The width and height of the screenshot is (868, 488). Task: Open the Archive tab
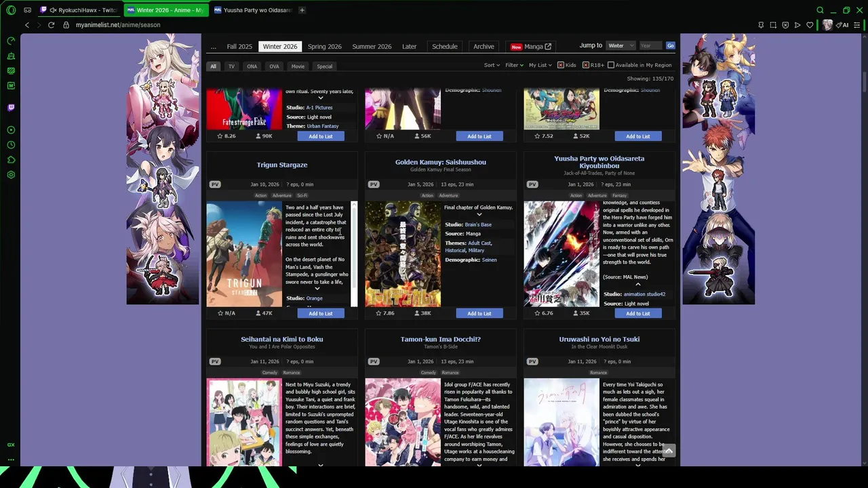point(484,47)
